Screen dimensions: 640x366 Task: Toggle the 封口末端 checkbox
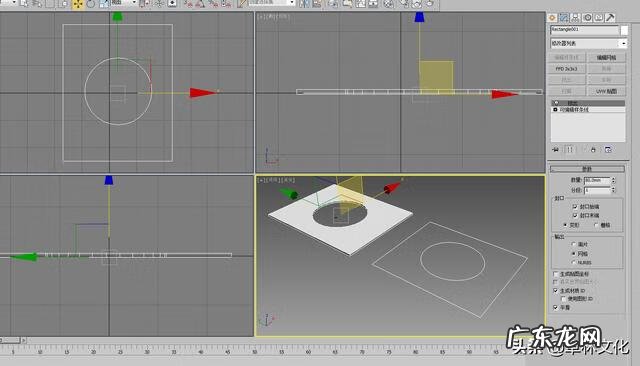tap(575, 215)
